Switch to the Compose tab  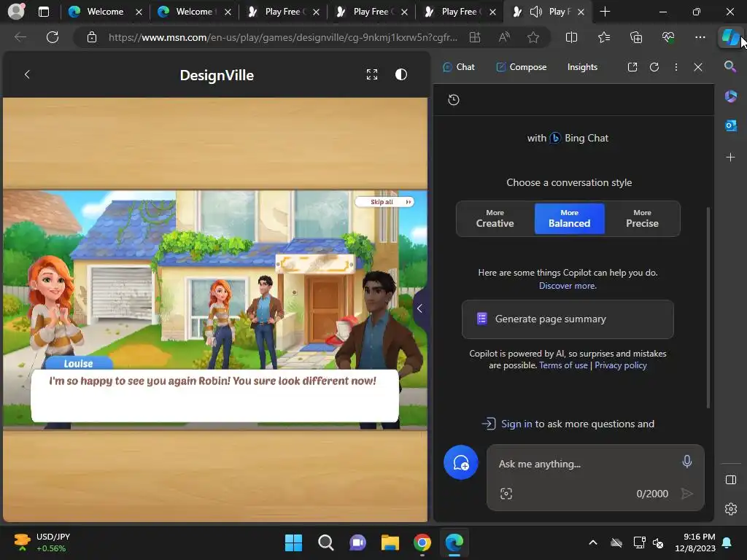[521, 67]
